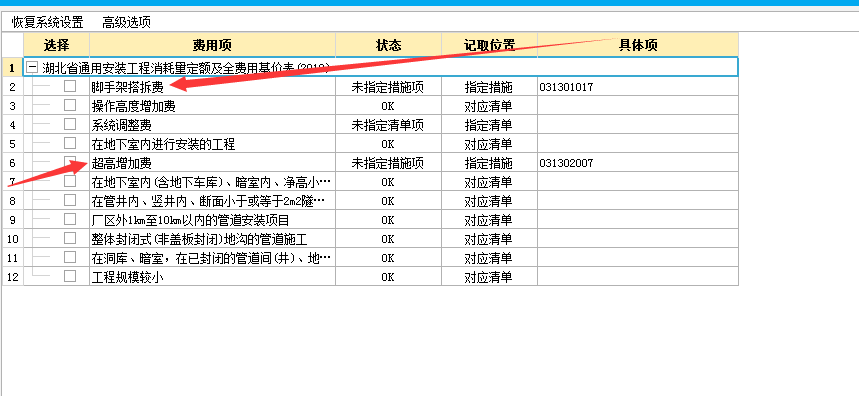Click 指定清单 cell in 系统调整费 row

click(x=489, y=125)
